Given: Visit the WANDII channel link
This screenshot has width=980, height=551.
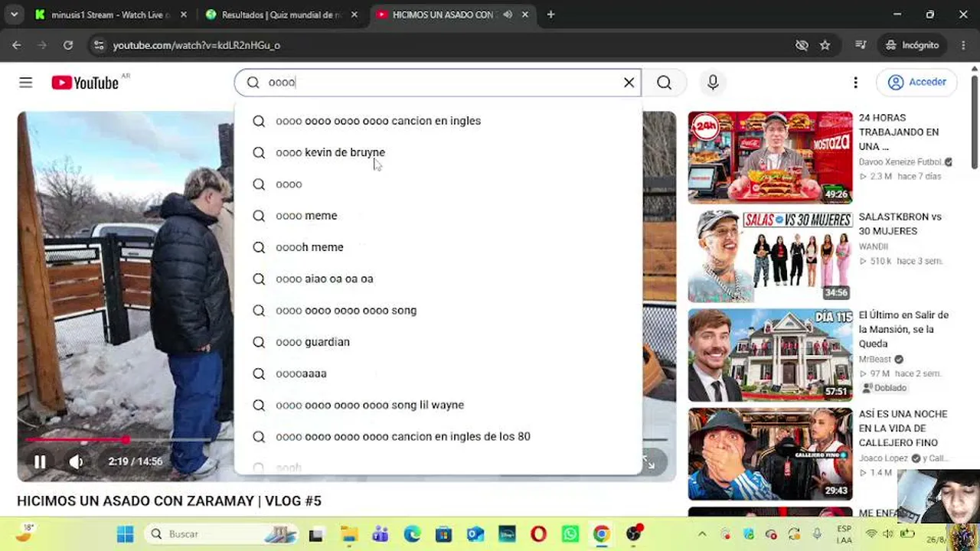Looking at the screenshot, I should point(874,246).
